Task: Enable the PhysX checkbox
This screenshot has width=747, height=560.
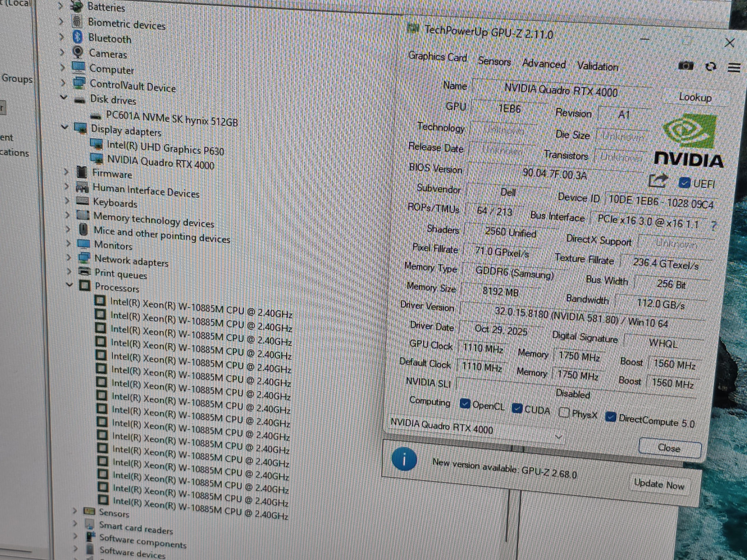Action: [564, 412]
